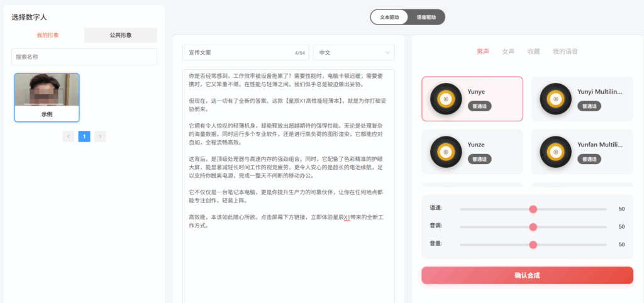644x303 pixels.
Task: Click the 确认合成 button
Action: pyautogui.click(x=527, y=275)
